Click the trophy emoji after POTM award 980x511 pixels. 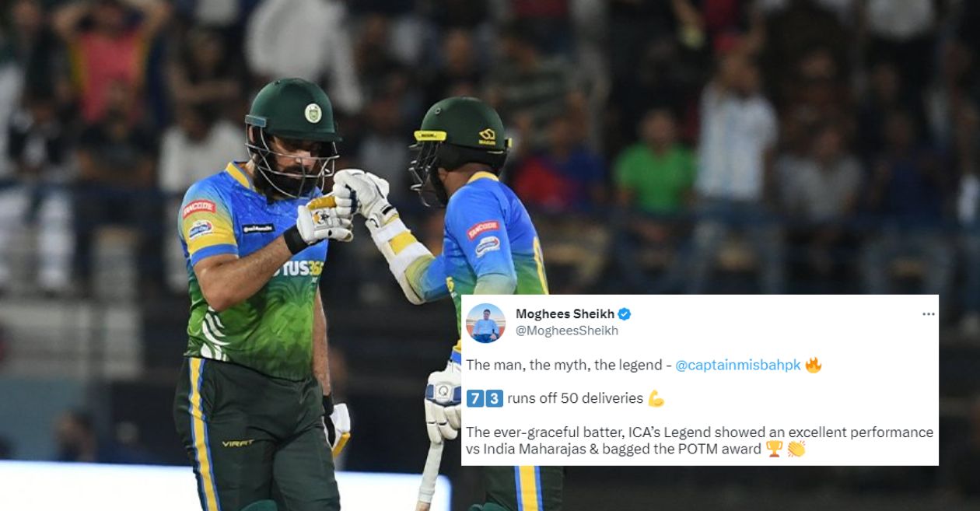[x=775, y=449]
